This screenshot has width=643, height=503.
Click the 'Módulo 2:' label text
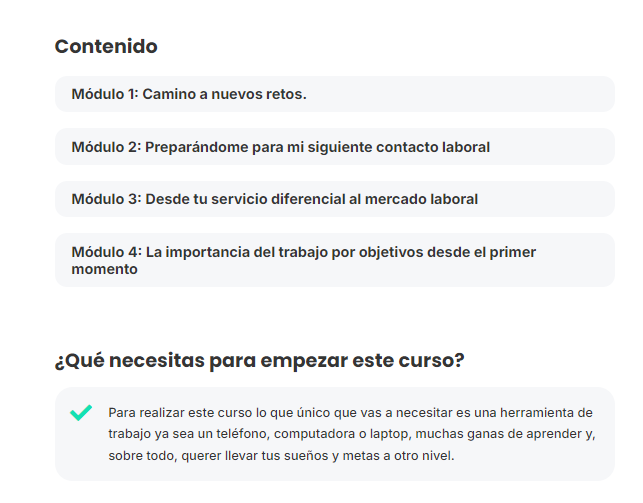click(106, 147)
